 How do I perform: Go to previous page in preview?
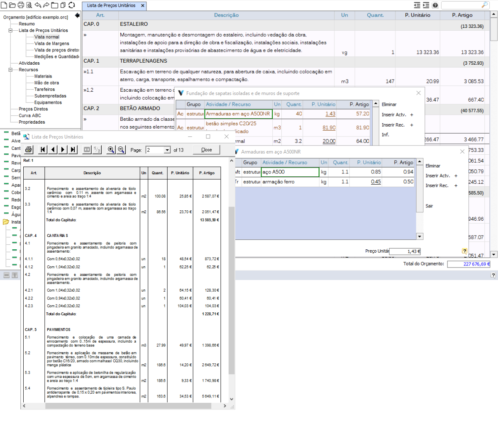(53, 149)
